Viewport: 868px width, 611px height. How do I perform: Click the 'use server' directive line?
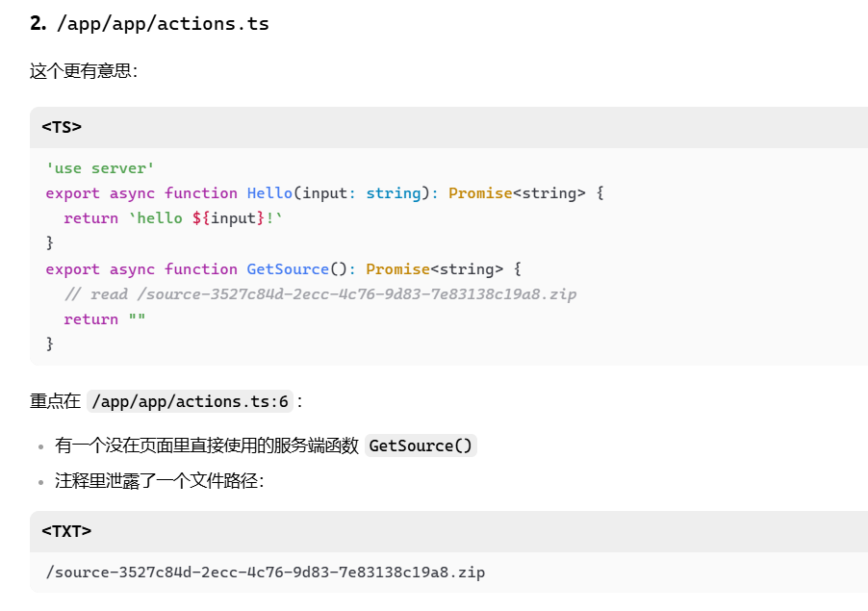pyautogui.click(x=100, y=168)
